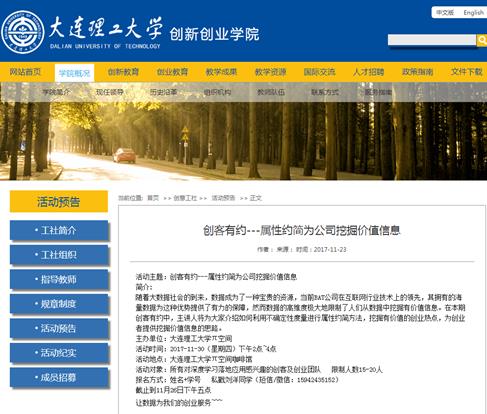Open the 成员招募 sidebar button
487x414 pixels.
click(59, 377)
